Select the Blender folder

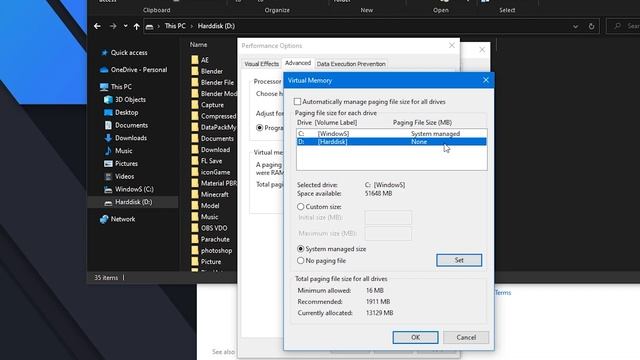(x=211, y=71)
